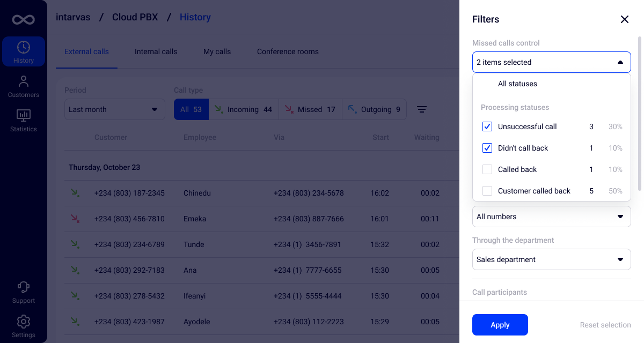Switch to Internal calls tab
Screen dimensions: 644x343
156,52
